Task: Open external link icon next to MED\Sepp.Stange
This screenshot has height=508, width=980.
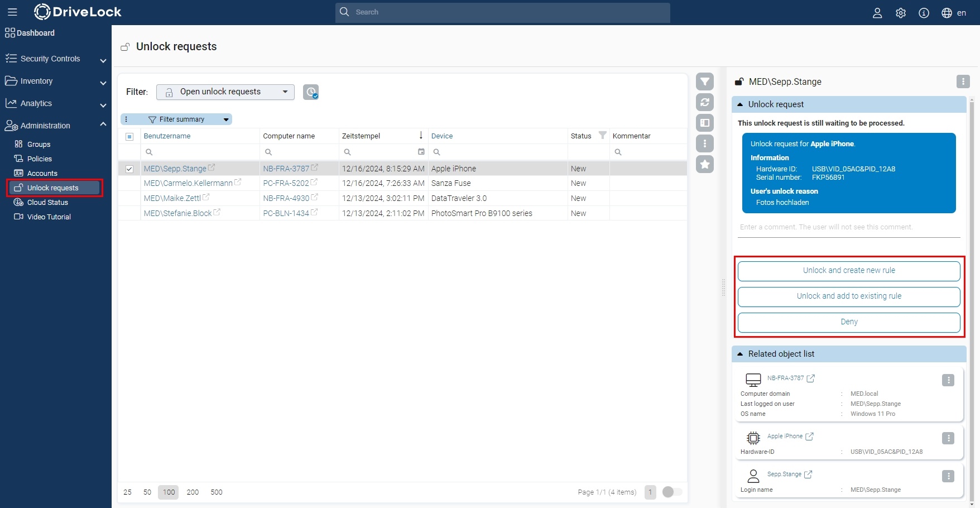Action: pyautogui.click(x=212, y=167)
